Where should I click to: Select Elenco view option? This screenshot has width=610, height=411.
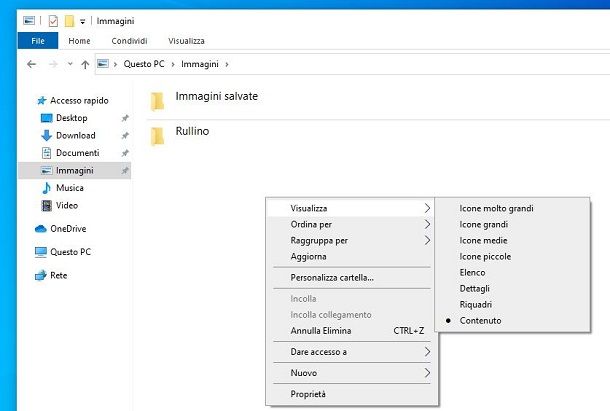pos(512,272)
